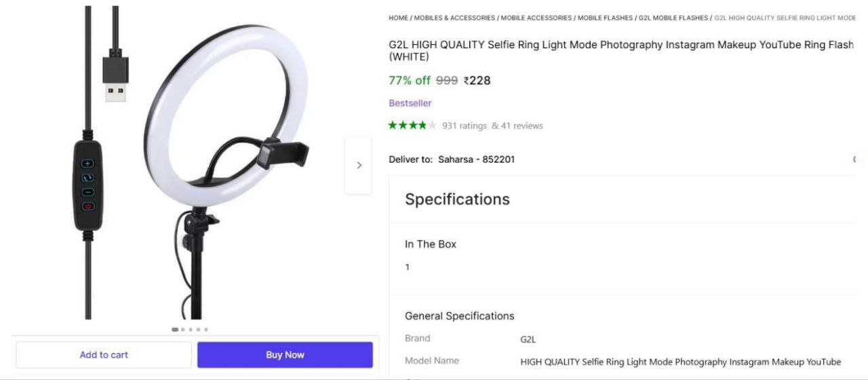Jump to the fourth carousel dot
The width and height of the screenshot is (868, 380).
coord(198,330)
